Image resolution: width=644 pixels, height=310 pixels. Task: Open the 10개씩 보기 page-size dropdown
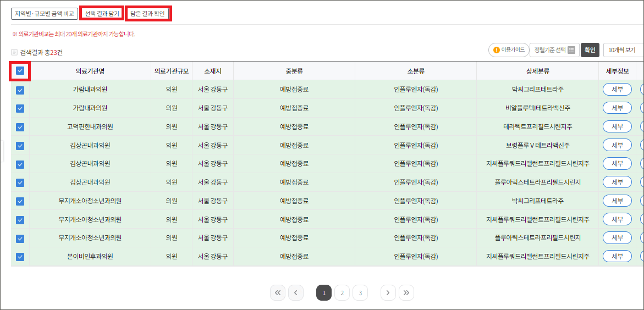(x=624, y=50)
